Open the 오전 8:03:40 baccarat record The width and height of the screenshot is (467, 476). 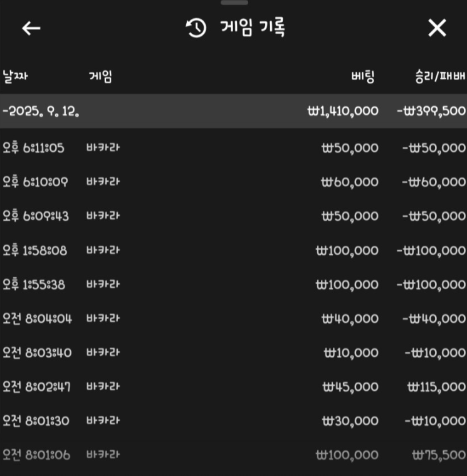tap(233, 352)
